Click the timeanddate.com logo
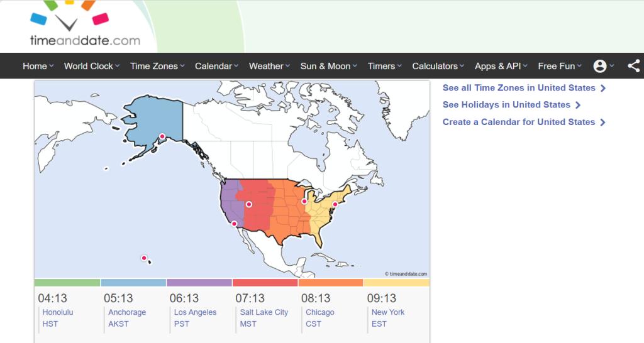644x343 pixels. coord(85,26)
